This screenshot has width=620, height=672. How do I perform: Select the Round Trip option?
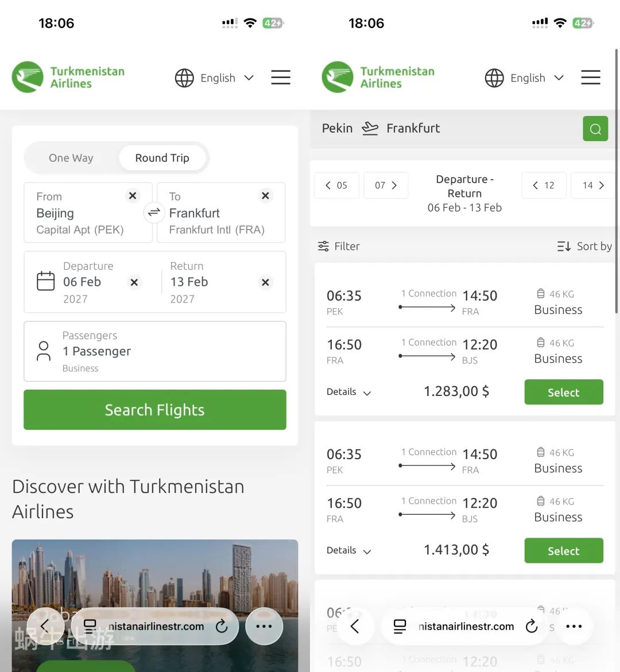click(162, 158)
